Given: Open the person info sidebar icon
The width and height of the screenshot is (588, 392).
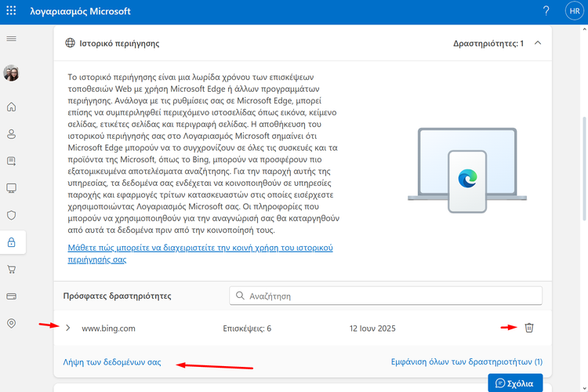Looking at the screenshot, I should click(x=11, y=134).
